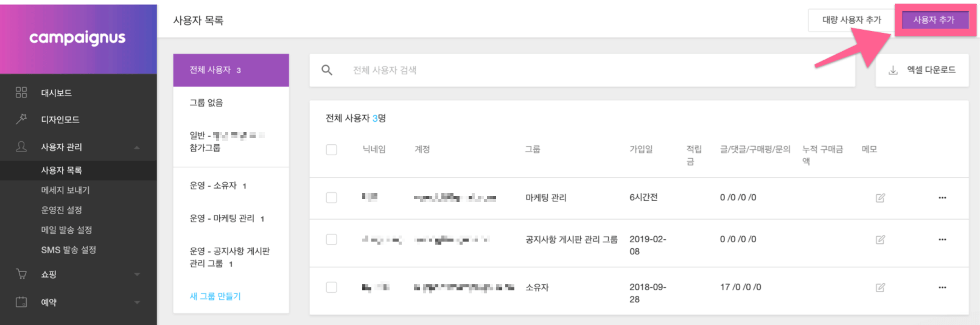This screenshot has height=325, width=980.
Task: Open memo edit icon for 소유자 row
Action: pos(880,287)
